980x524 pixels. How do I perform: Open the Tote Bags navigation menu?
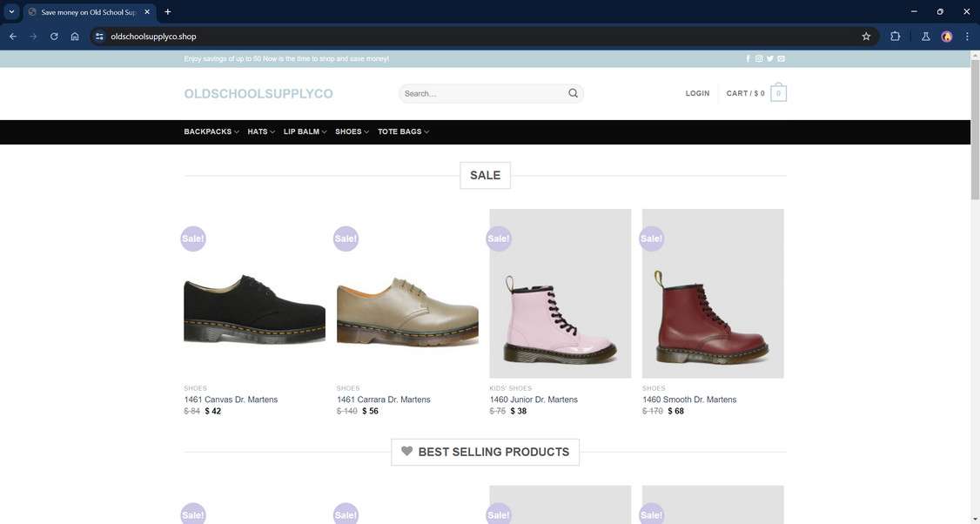coord(403,132)
